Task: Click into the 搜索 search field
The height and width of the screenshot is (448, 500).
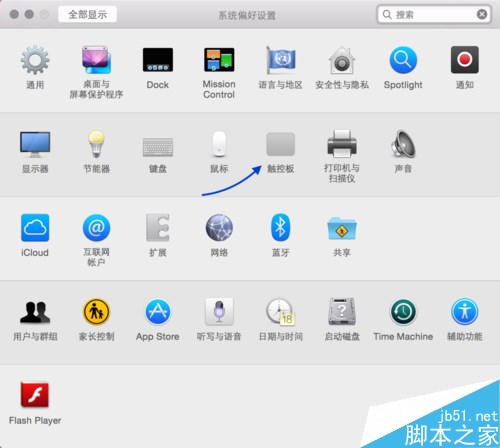Action: click(434, 14)
